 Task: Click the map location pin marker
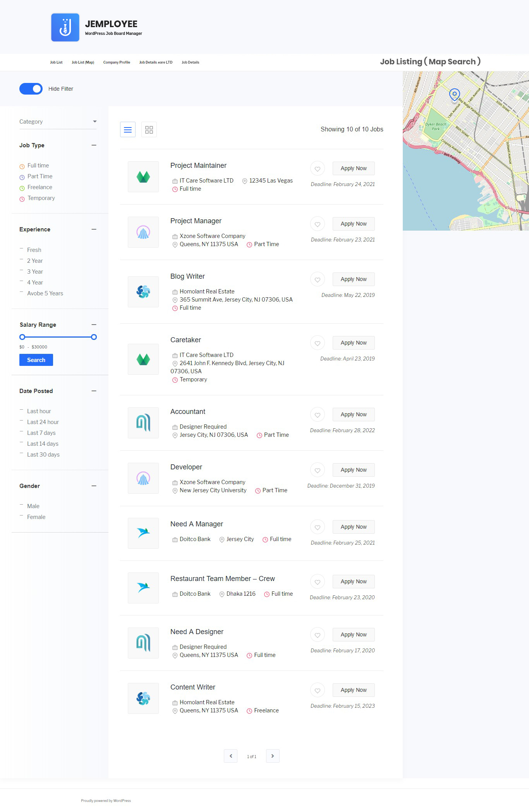click(x=454, y=94)
